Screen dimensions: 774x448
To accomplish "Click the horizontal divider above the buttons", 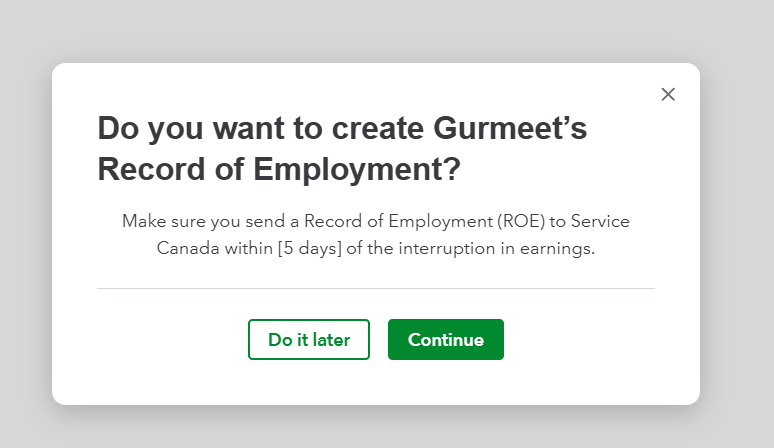I will click(x=375, y=288).
